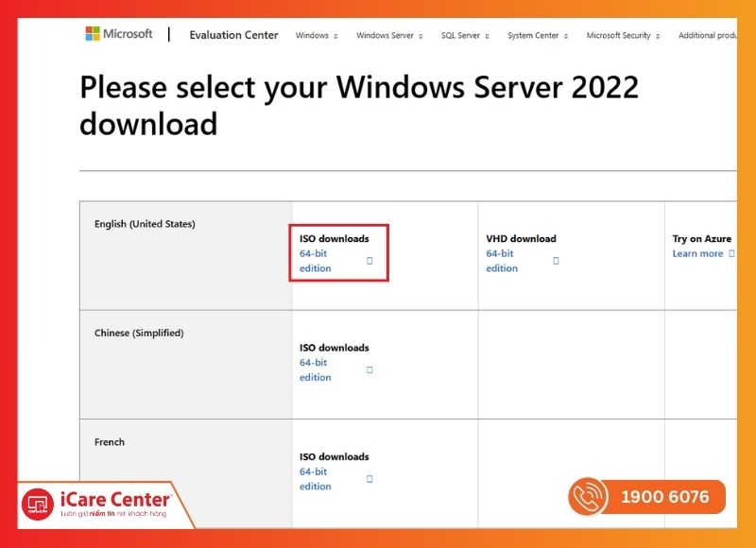The image size is (756, 548).
Task: Click the external-link icon beside Learn more
Action: [731, 253]
